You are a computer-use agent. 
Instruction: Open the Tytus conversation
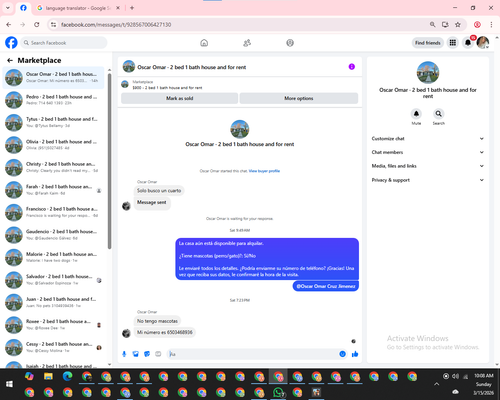coord(53,122)
